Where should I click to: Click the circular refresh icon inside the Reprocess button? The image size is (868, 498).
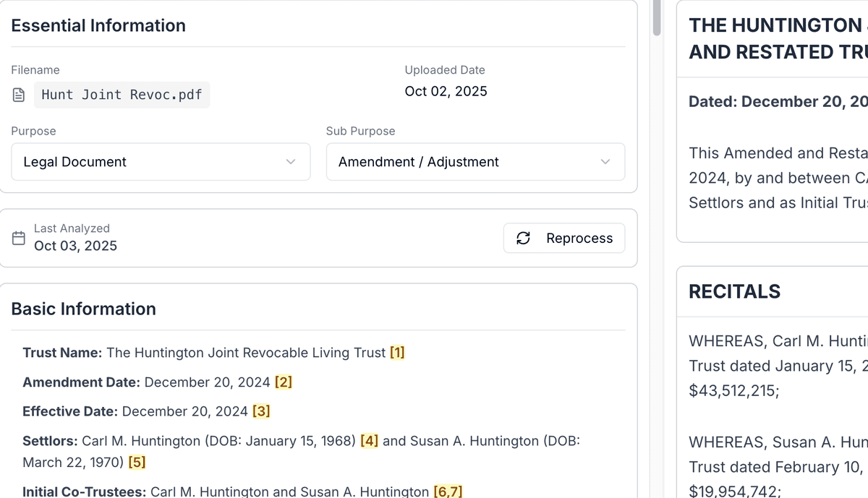coord(523,238)
